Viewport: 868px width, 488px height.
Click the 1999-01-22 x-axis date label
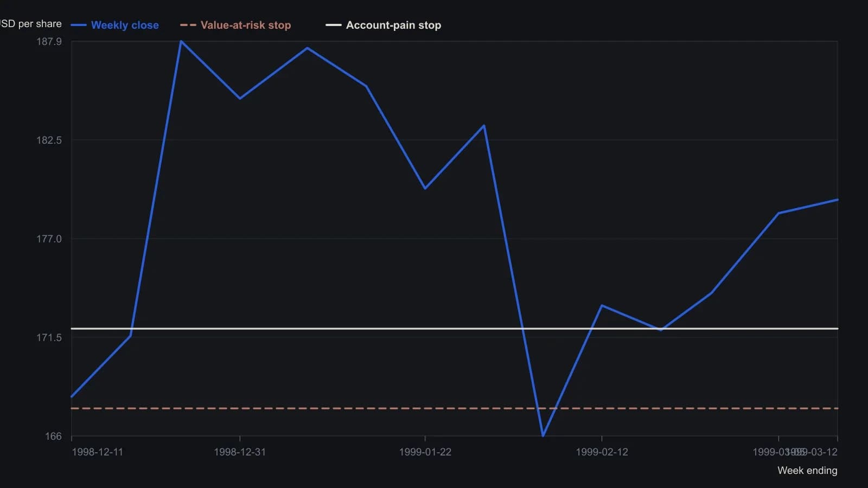(425, 452)
